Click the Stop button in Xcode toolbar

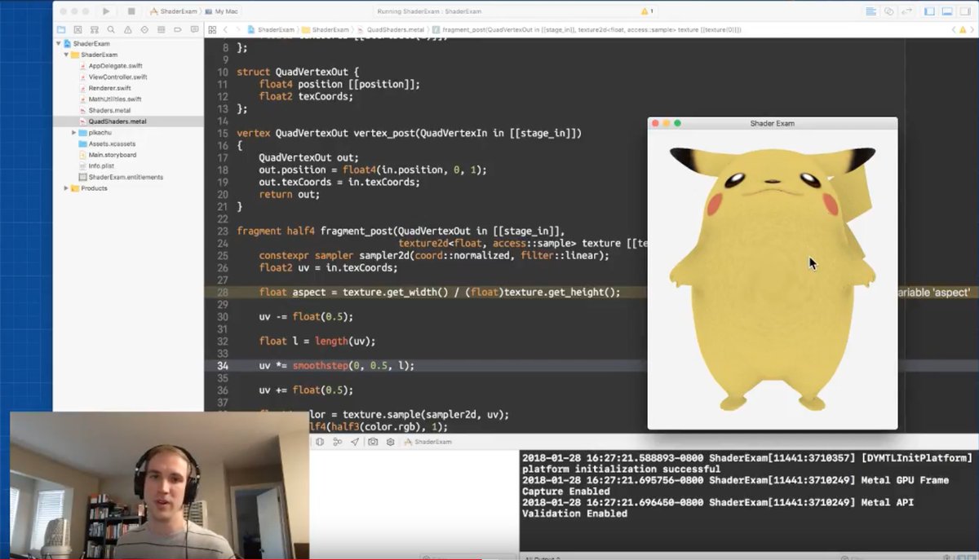(x=131, y=11)
